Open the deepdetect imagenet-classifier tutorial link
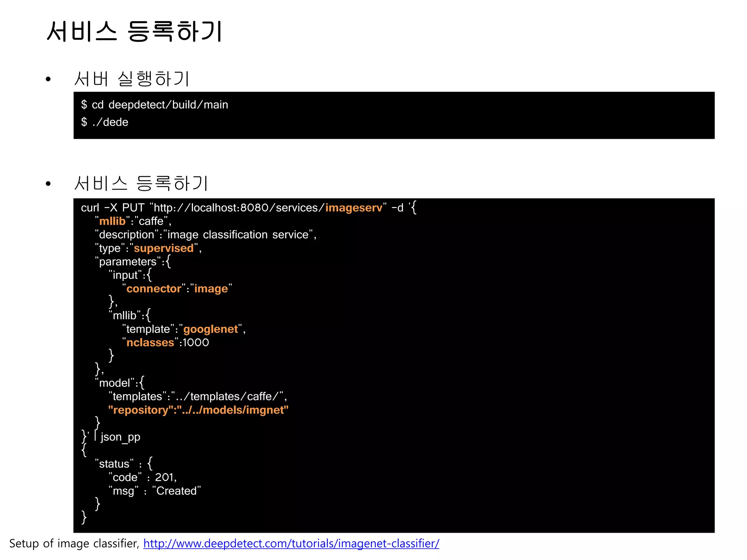 pyautogui.click(x=291, y=544)
